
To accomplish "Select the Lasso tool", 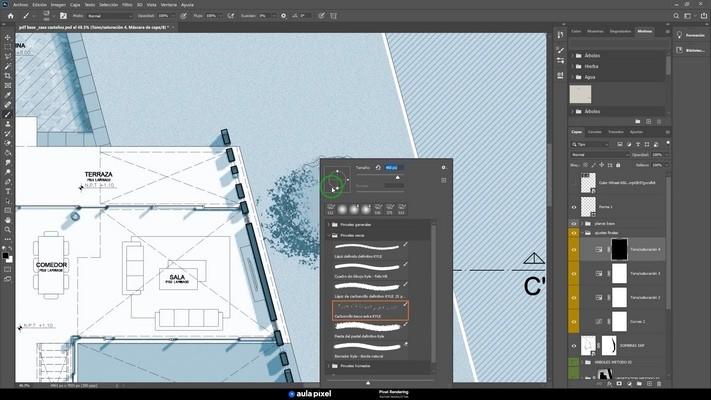I will [8, 56].
